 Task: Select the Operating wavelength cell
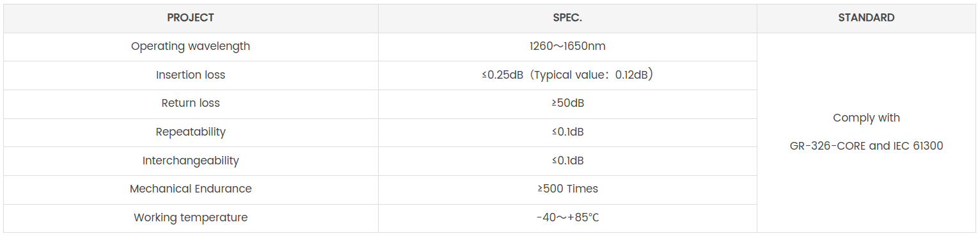191,47
